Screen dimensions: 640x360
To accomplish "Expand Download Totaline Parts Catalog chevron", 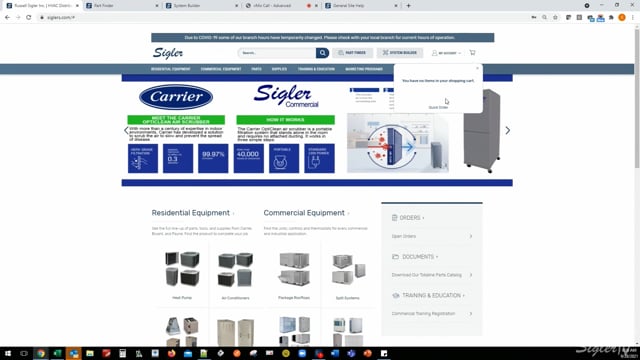I will coord(471,275).
